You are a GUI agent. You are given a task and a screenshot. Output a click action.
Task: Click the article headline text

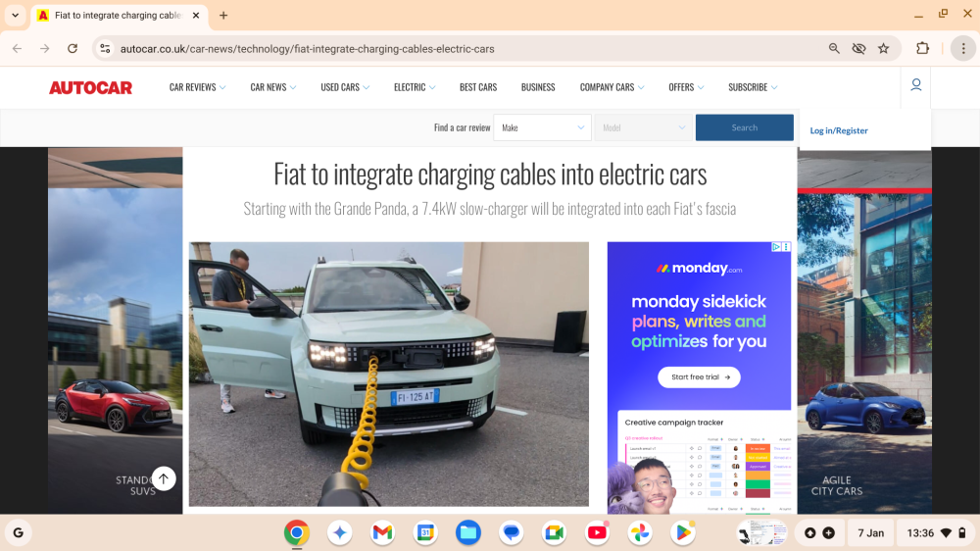pyautogui.click(x=490, y=175)
